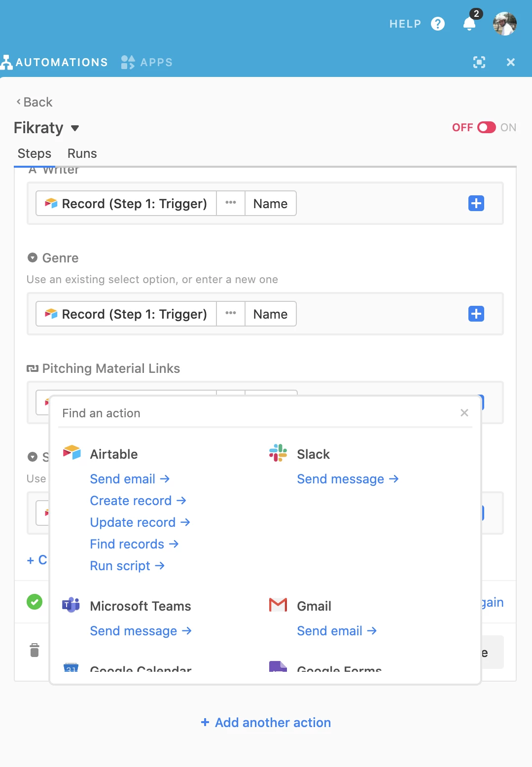Switch to the Steps tab
Image resolution: width=532 pixels, height=767 pixels.
coord(35,153)
